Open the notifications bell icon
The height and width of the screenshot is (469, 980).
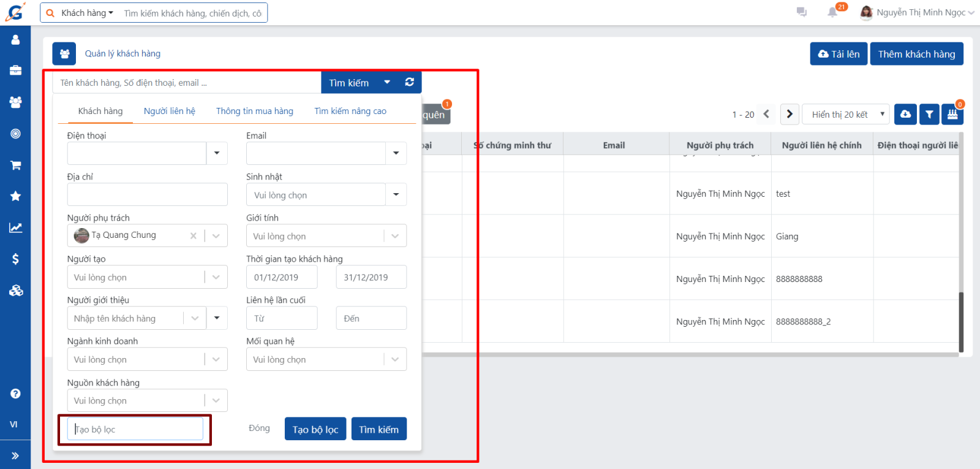pos(832,12)
